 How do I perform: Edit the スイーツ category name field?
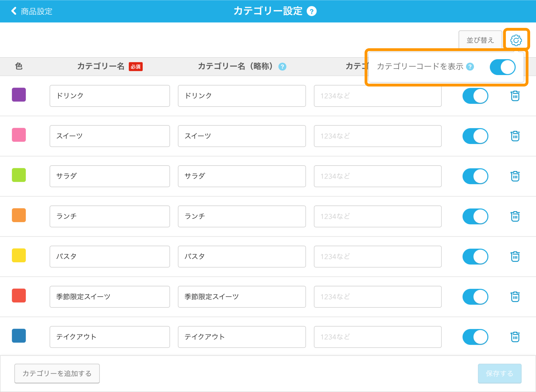click(x=110, y=136)
